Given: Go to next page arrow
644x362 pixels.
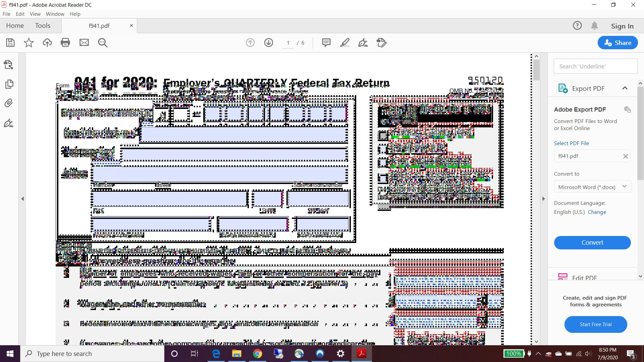Looking at the screenshot, I should click(269, 43).
